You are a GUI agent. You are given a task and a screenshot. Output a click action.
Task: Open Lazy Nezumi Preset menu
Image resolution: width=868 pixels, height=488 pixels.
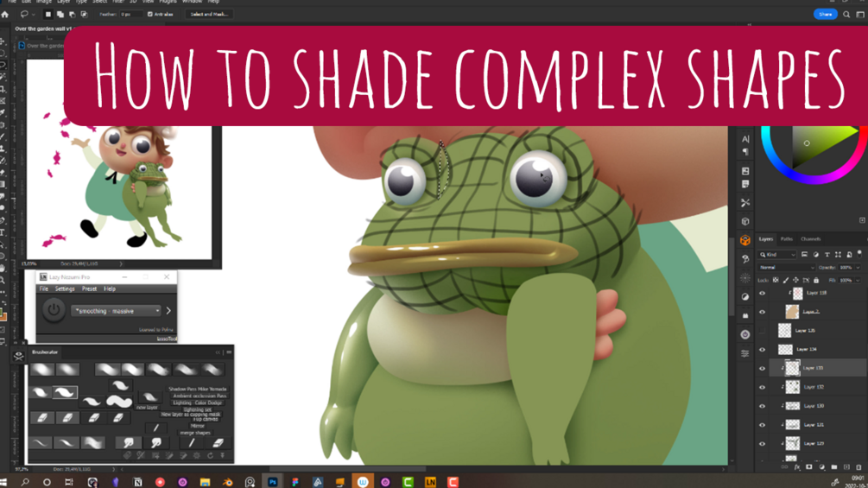coord(89,288)
